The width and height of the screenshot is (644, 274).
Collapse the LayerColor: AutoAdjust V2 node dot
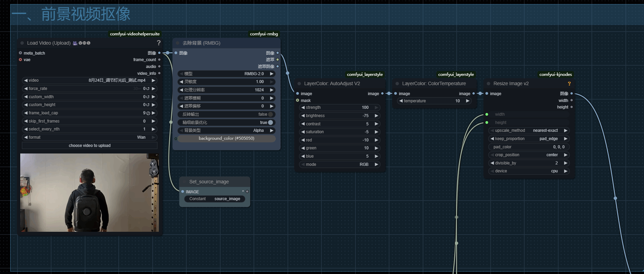click(x=299, y=84)
